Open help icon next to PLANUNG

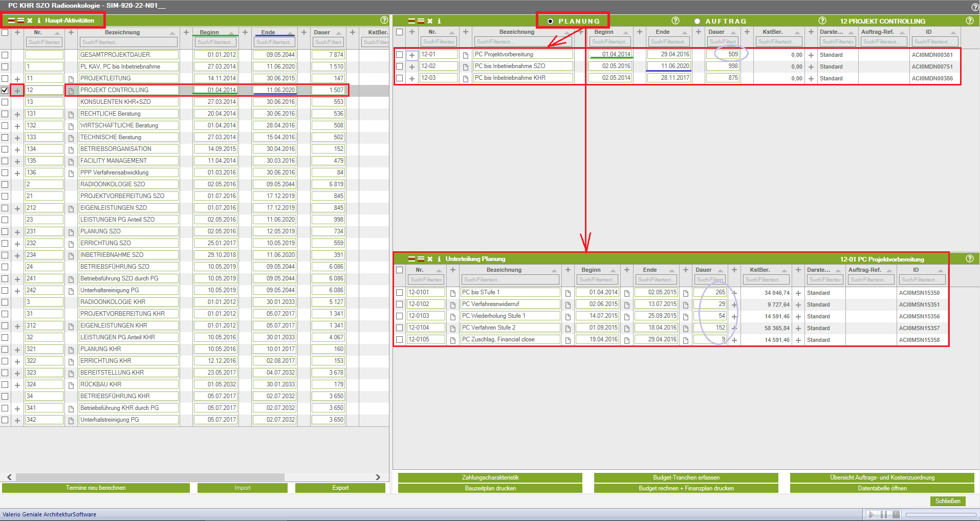[x=675, y=21]
